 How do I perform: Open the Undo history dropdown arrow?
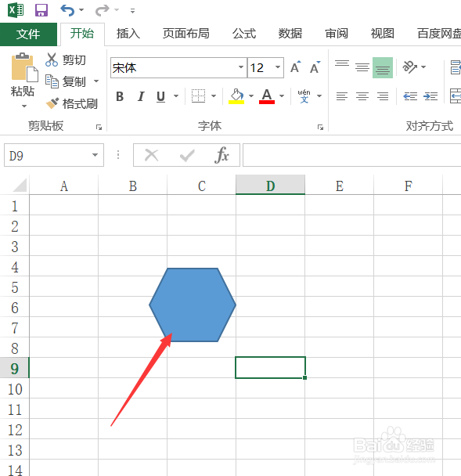(81, 10)
